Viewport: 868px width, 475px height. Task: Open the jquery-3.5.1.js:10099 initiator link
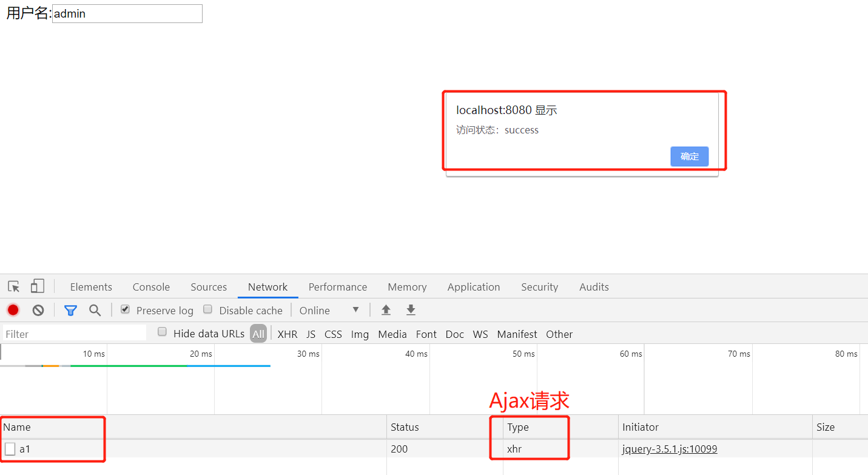[670, 449]
